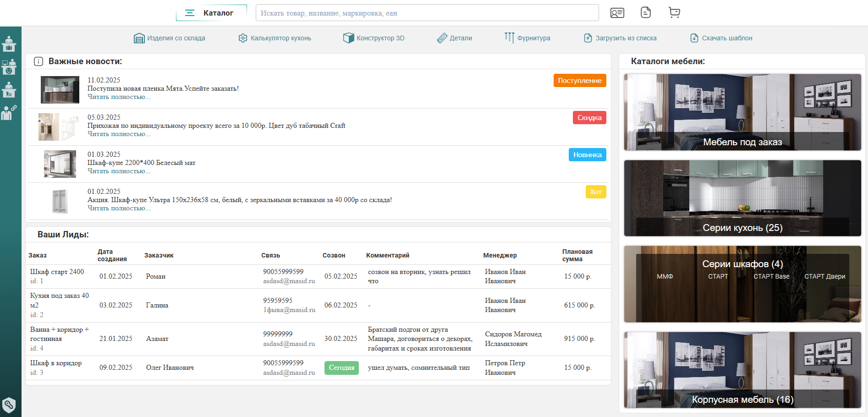Open the Мебель под заказ catalog card
Screen dimensions: 868x417
tap(742, 112)
